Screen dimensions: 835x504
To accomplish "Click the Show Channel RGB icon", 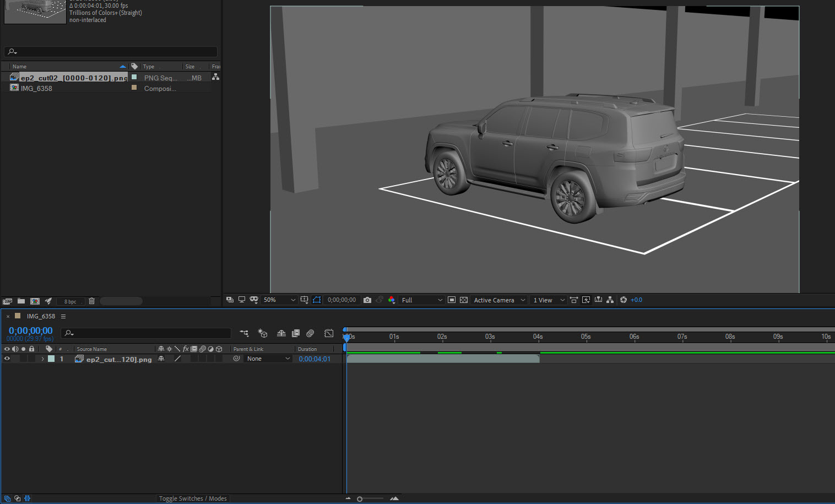I will [x=392, y=300].
